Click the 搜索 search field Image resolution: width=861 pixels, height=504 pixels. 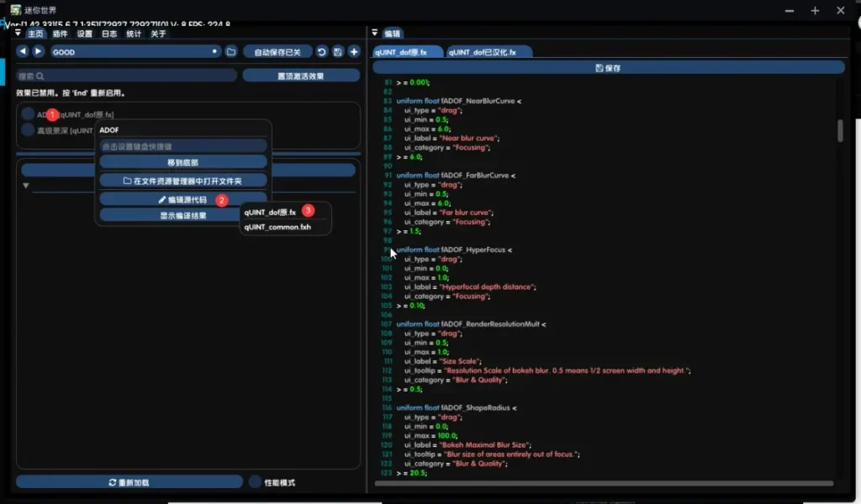126,76
